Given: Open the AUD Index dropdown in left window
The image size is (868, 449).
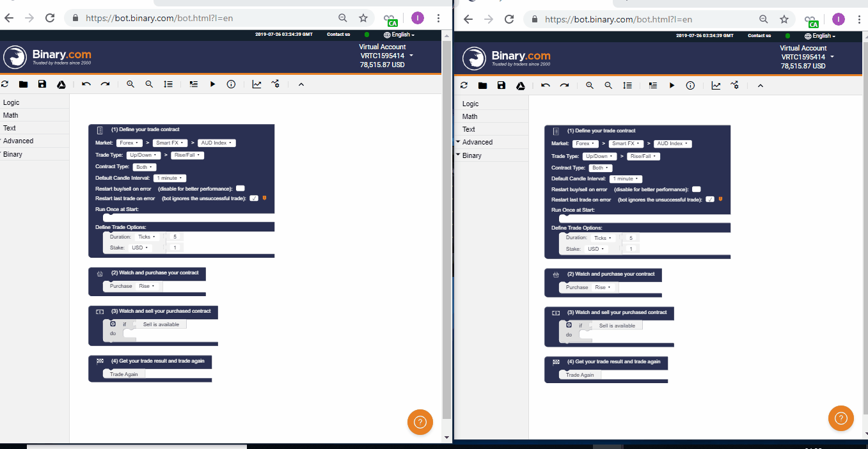Looking at the screenshot, I should coord(217,143).
